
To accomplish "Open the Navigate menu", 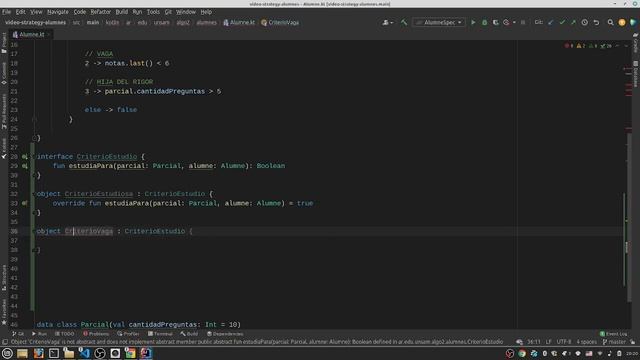I will tap(58, 12).
